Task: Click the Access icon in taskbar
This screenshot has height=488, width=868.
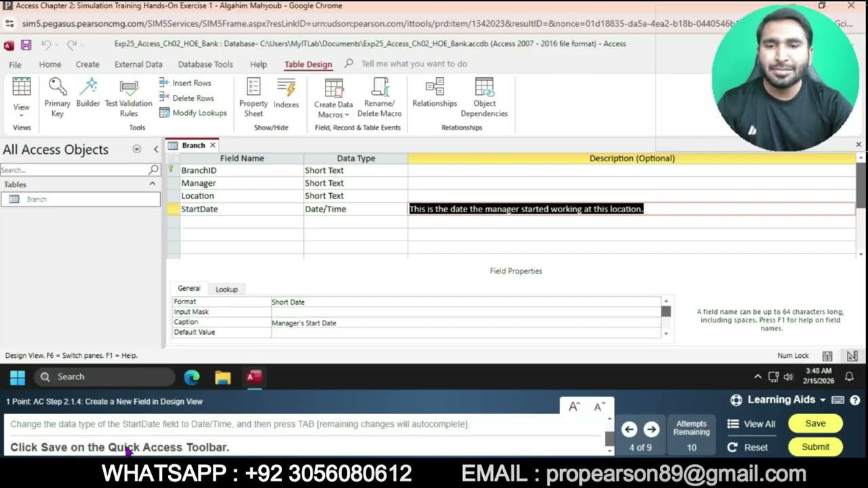Action: pyautogui.click(x=254, y=378)
